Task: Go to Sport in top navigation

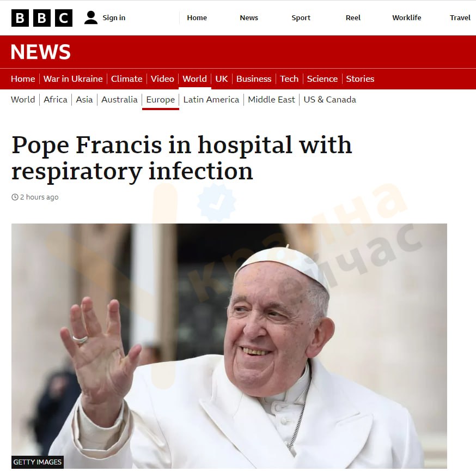Action: click(x=301, y=17)
